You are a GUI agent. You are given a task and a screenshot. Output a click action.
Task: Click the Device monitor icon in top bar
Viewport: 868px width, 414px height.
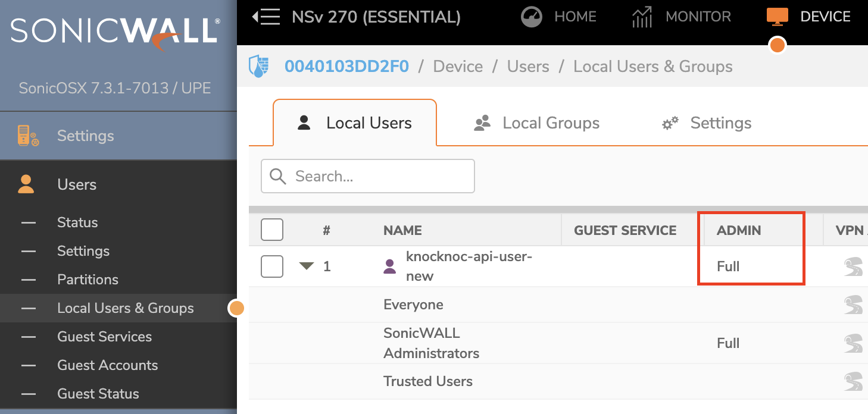coord(777,16)
